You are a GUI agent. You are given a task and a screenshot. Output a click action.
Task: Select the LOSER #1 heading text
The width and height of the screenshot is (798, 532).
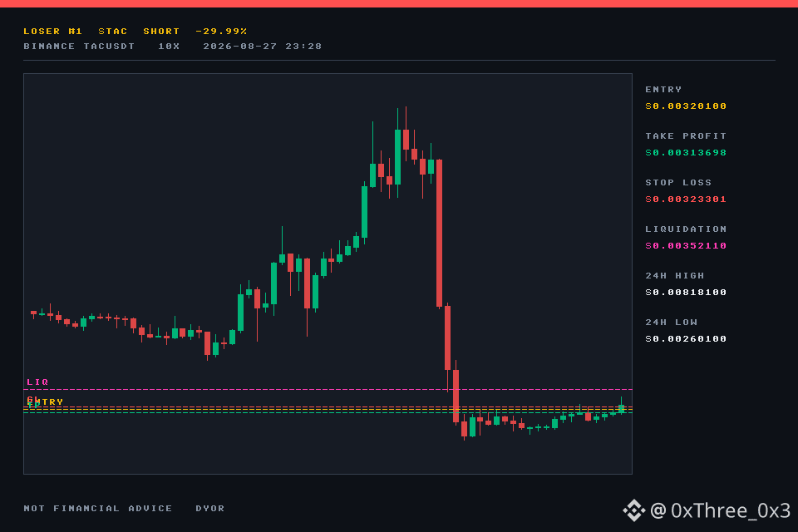pos(53,32)
